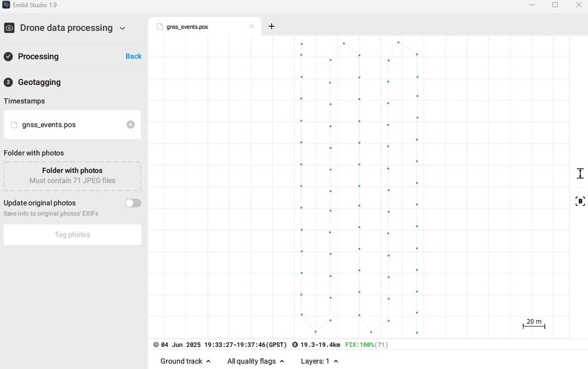Expand the Layers: 1 menu
Screen dimensions: 588x369
(x=319, y=361)
